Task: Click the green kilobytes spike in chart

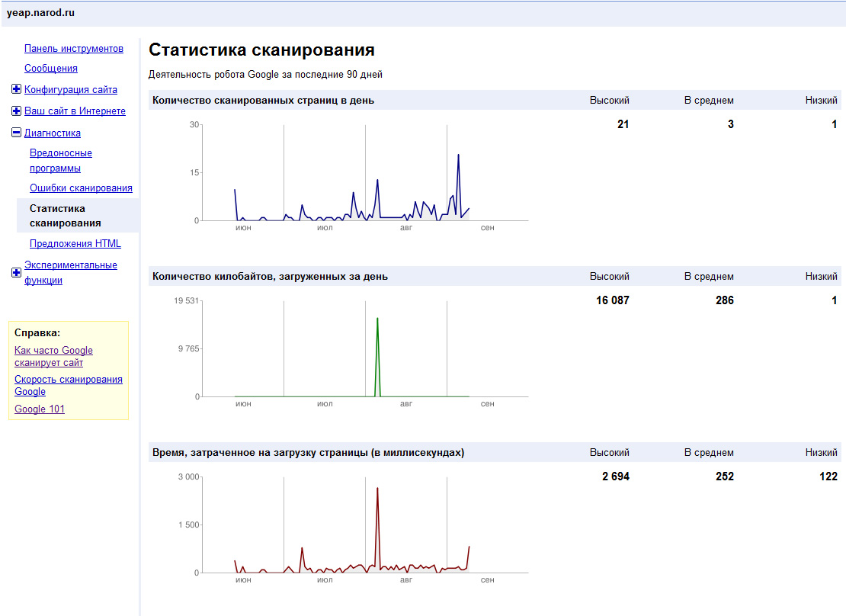Action: pyautogui.click(x=377, y=320)
